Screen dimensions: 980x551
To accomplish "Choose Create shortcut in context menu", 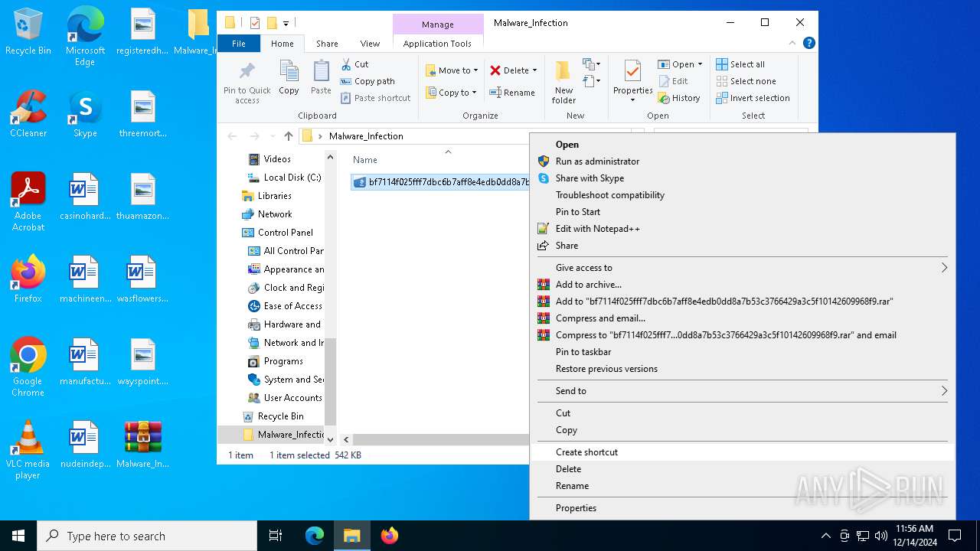I will 743,452.
